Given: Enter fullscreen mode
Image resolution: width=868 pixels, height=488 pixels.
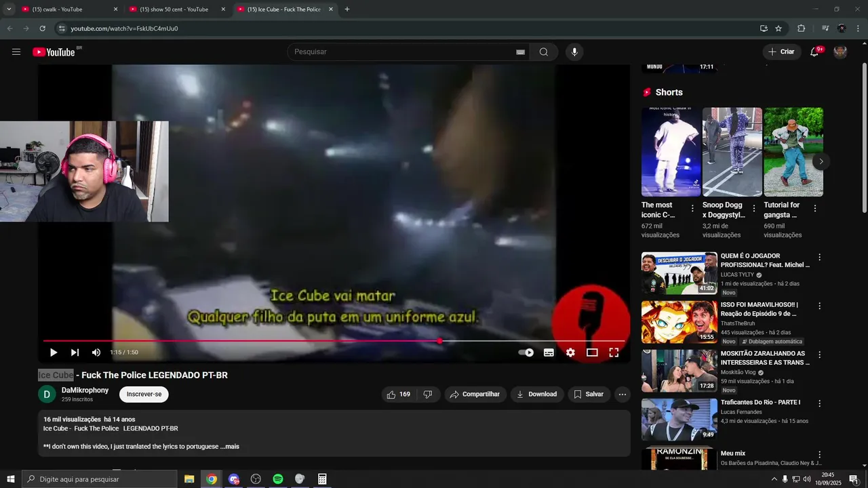Looking at the screenshot, I should pos(614,352).
